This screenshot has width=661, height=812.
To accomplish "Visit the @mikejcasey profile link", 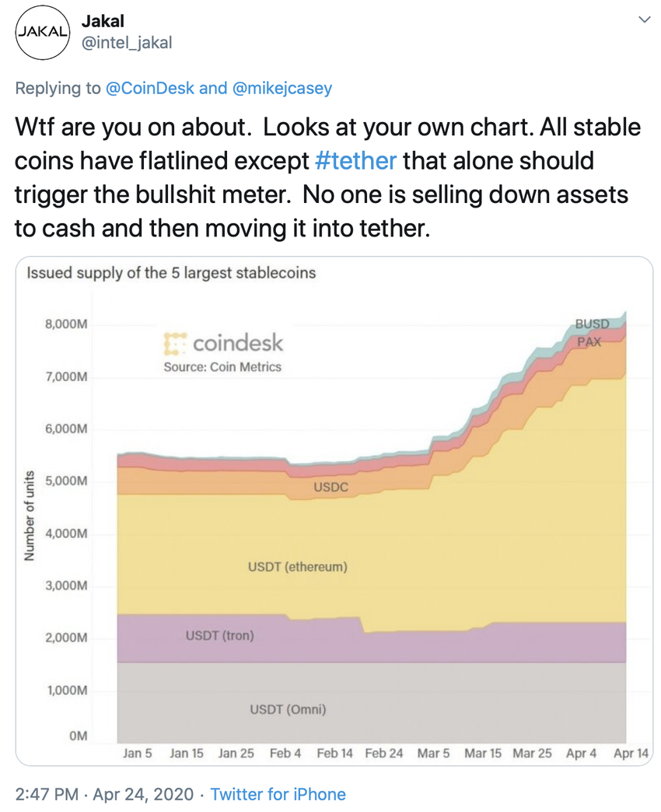I will click(x=282, y=88).
